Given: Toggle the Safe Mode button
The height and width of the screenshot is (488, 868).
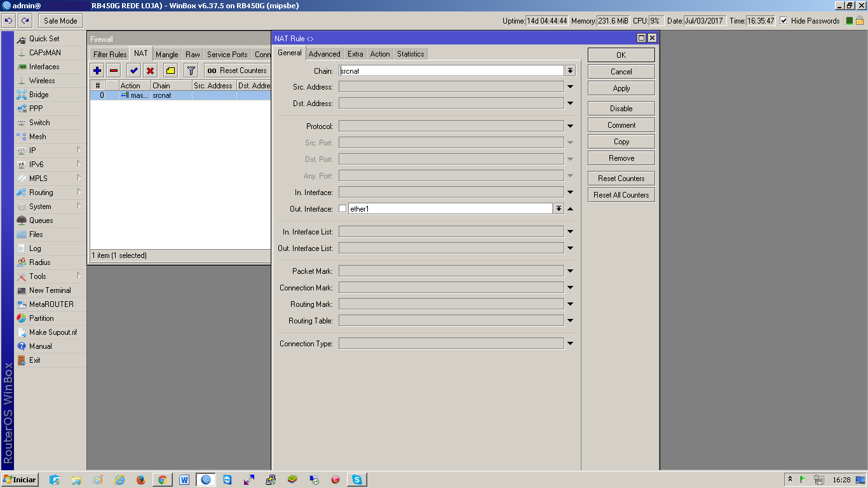Looking at the screenshot, I should tap(60, 21).
